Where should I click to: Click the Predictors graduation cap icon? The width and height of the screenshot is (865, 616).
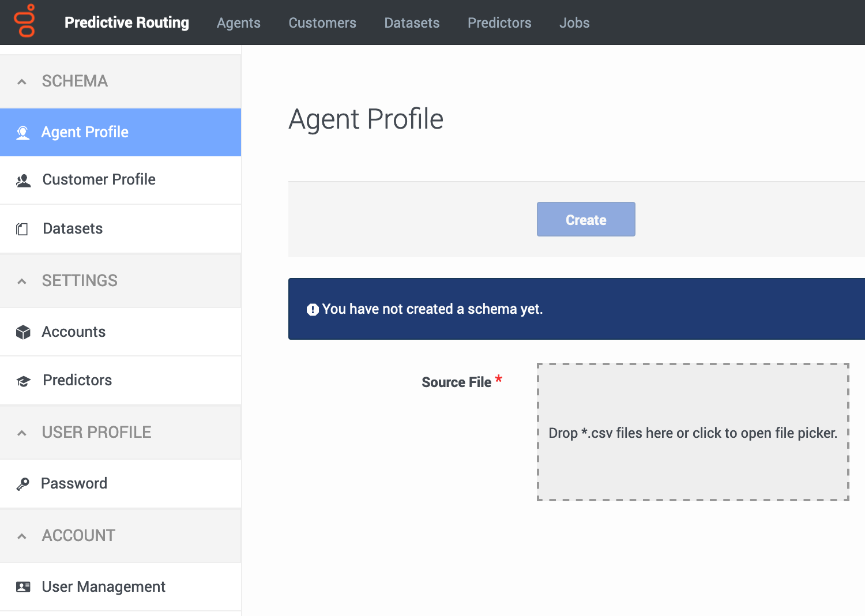click(23, 381)
